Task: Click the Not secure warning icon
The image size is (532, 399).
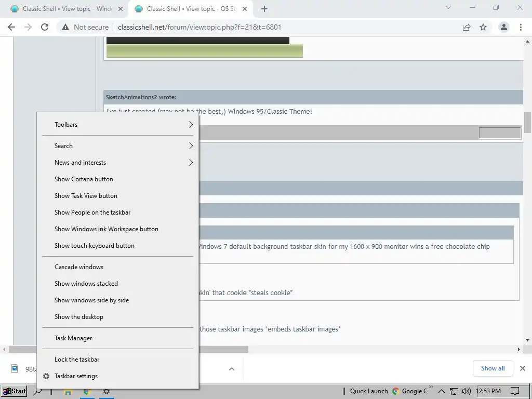Action: (65, 27)
